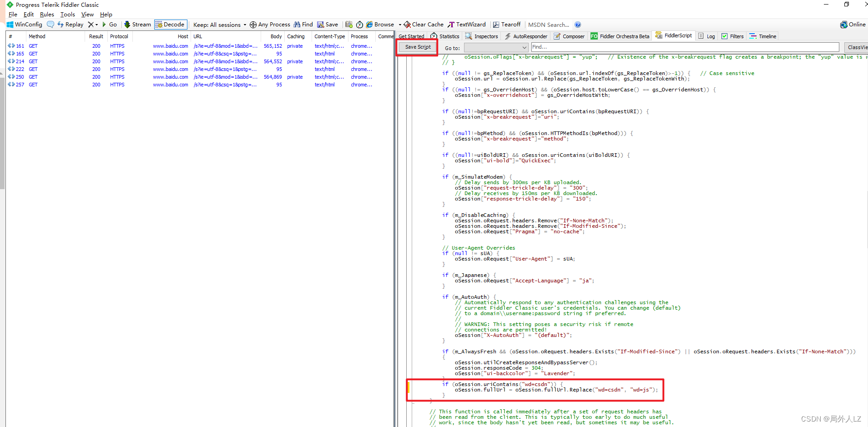Switch to the Composer tab

pos(569,36)
